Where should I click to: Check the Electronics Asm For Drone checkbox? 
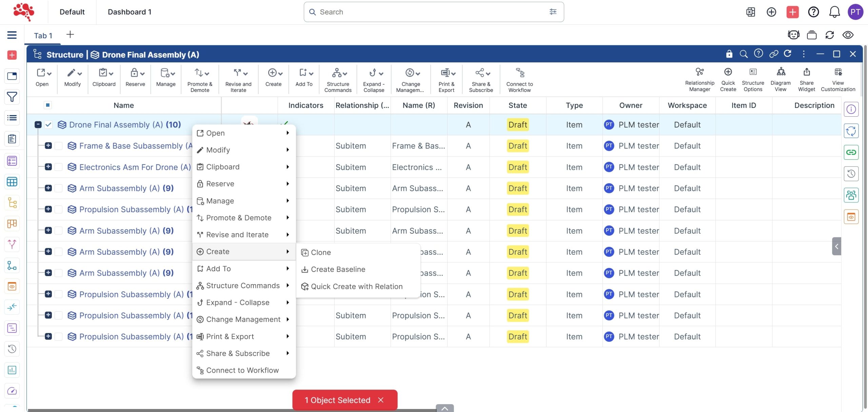59,167
